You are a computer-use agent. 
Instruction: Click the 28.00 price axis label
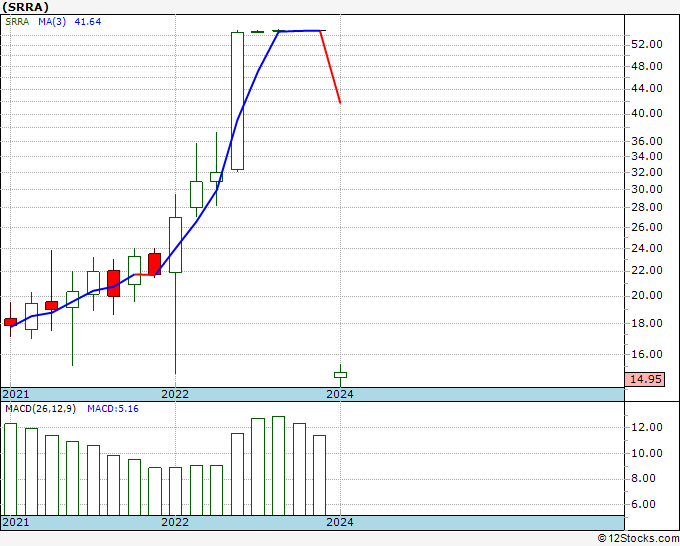[x=647, y=207]
